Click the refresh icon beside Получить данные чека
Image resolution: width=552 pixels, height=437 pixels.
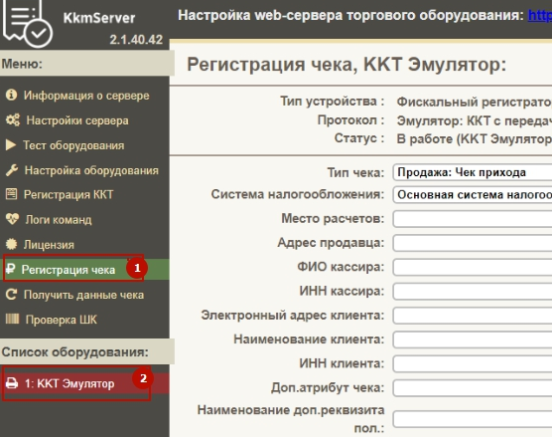(x=11, y=294)
